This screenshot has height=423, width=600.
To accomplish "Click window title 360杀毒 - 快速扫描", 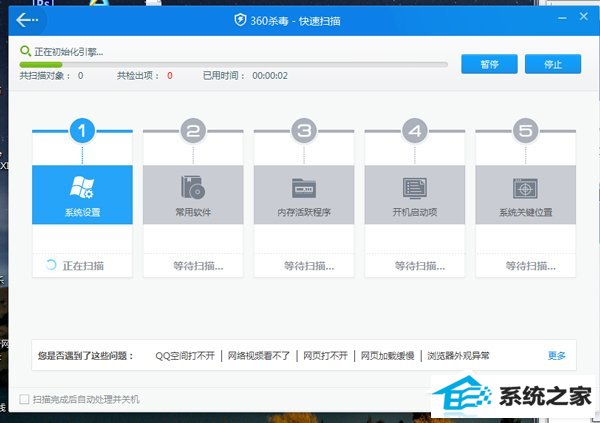I will (x=295, y=20).
